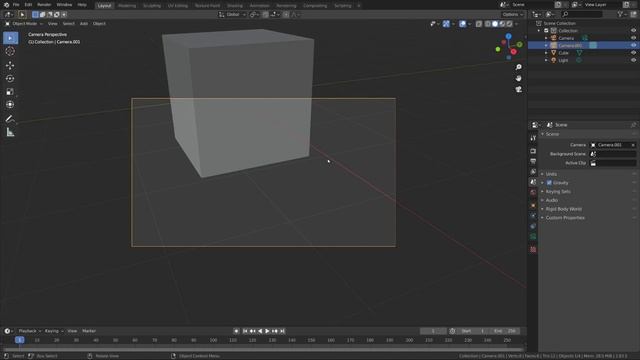This screenshot has height=360, width=640.
Task: Click the viewport zoom magnifier icon
Action: [x=518, y=67]
